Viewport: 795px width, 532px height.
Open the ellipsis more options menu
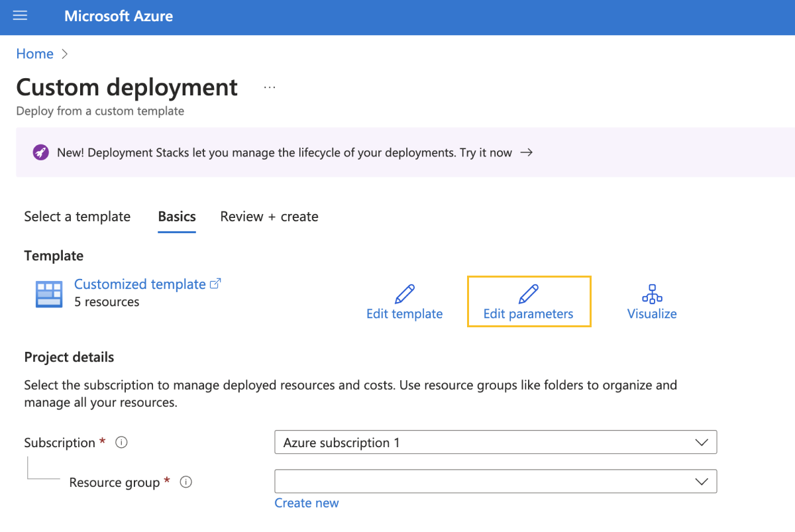click(x=269, y=87)
